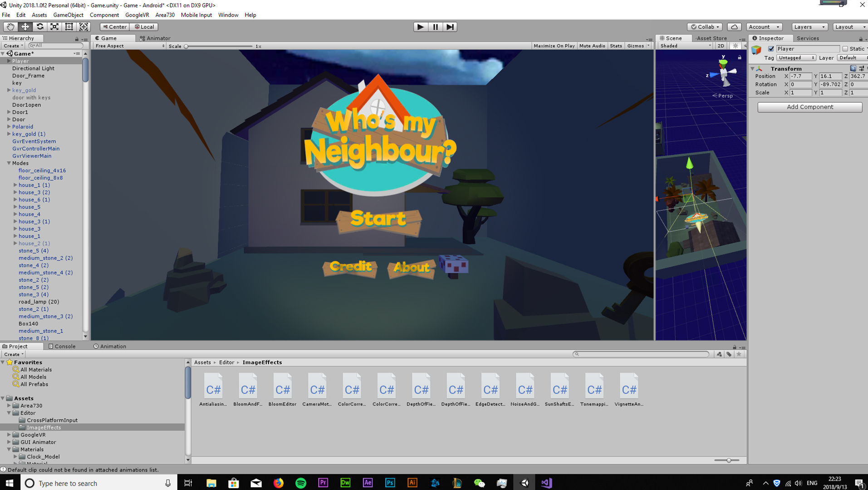Launch Spotify from the taskbar

[300, 483]
